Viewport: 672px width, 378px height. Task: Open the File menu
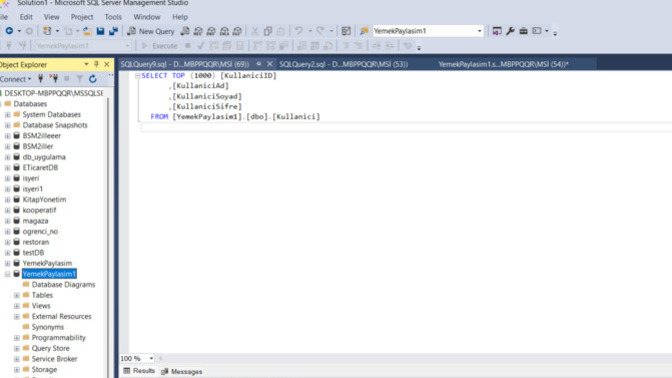[4, 17]
